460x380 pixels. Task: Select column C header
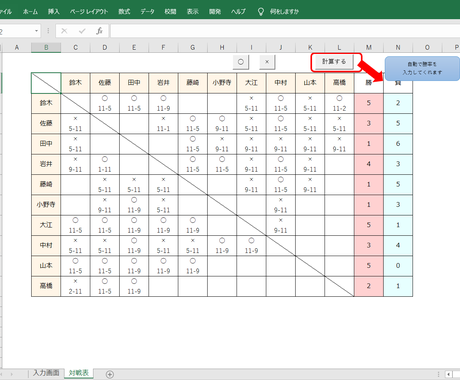coord(75,47)
